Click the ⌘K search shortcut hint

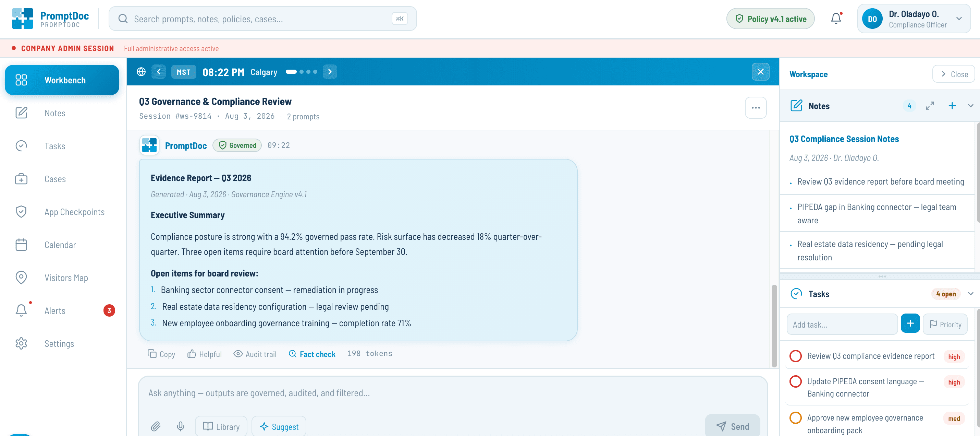(400, 19)
